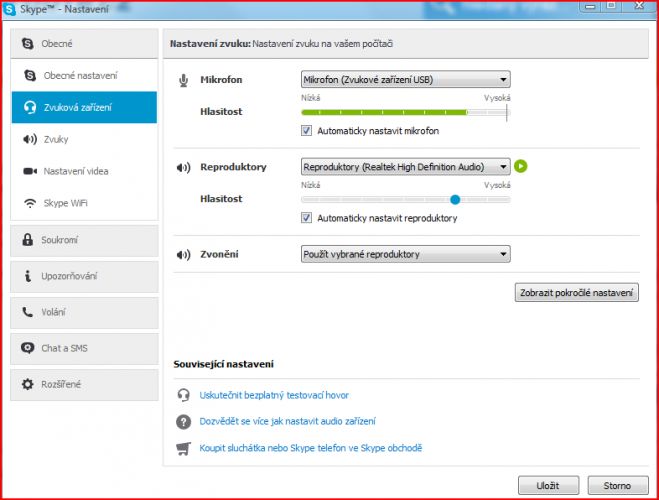The image size is (659, 500).
Task: Open Koupit sluchátka ve Skype obchodě link
Action: click(311, 448)
